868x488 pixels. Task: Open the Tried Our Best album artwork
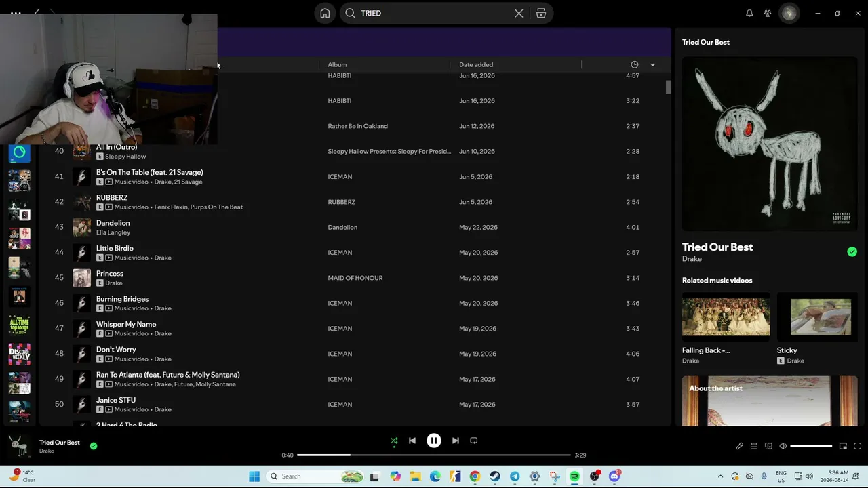click(x=770, y=144)
